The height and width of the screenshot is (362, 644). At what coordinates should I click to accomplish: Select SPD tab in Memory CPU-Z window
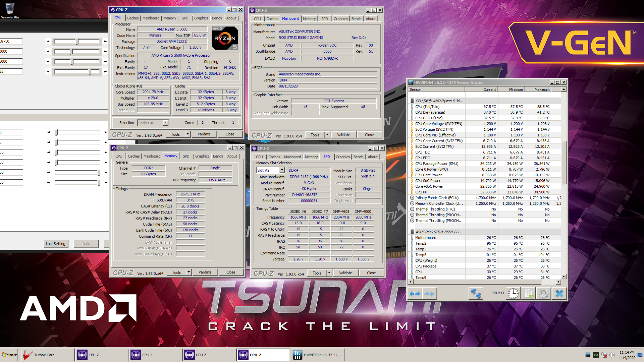coord(186,156)
